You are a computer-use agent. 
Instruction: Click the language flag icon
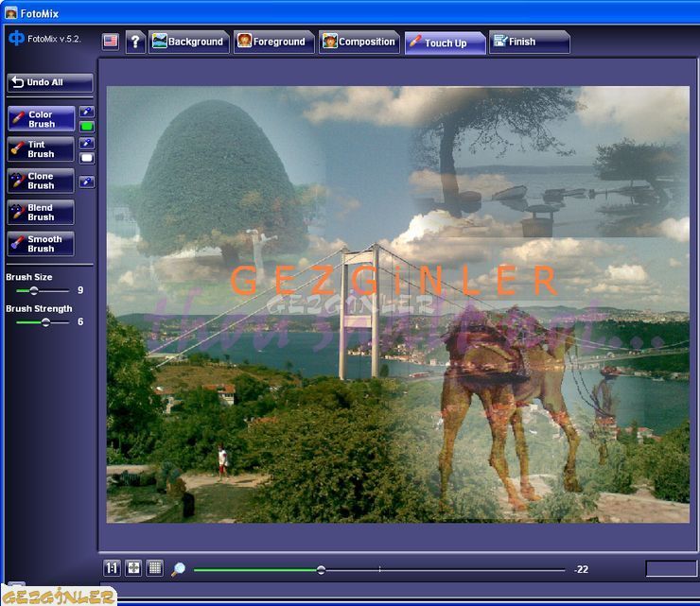pyautogui.click(x=111, y=42)
